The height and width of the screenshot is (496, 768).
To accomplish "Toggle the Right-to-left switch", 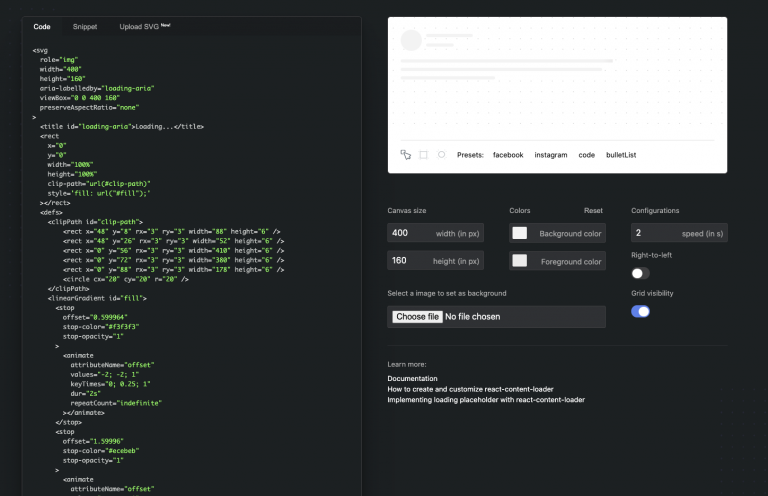I will [640, 273].
